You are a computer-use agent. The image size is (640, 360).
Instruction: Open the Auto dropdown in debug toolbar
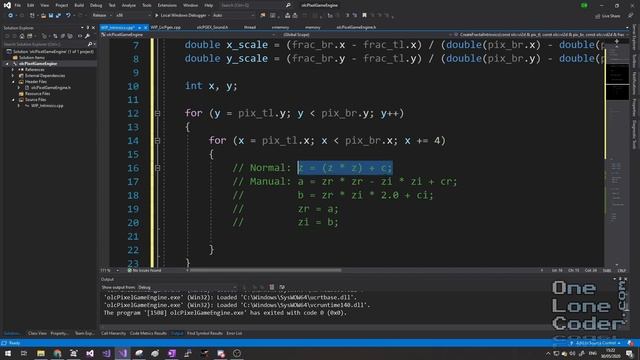233,16
